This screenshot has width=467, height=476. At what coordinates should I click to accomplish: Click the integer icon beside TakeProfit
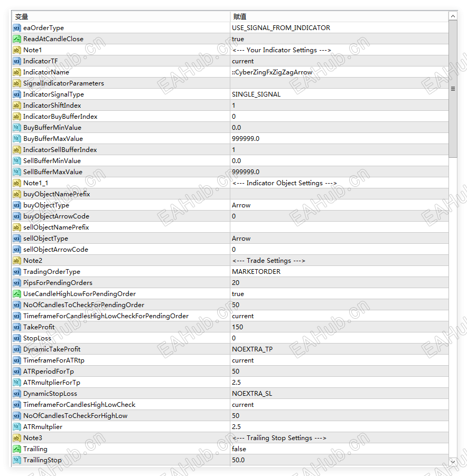(17, 327)
